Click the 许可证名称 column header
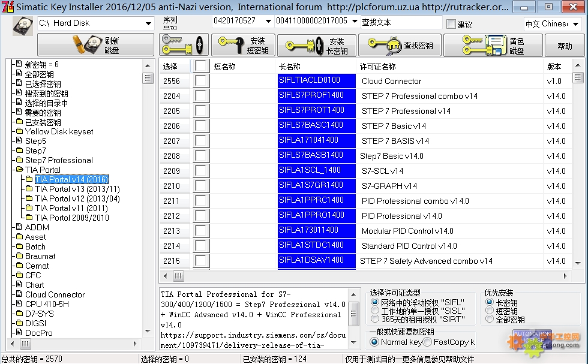The image size is (588, 364). (x=377, y=67)
